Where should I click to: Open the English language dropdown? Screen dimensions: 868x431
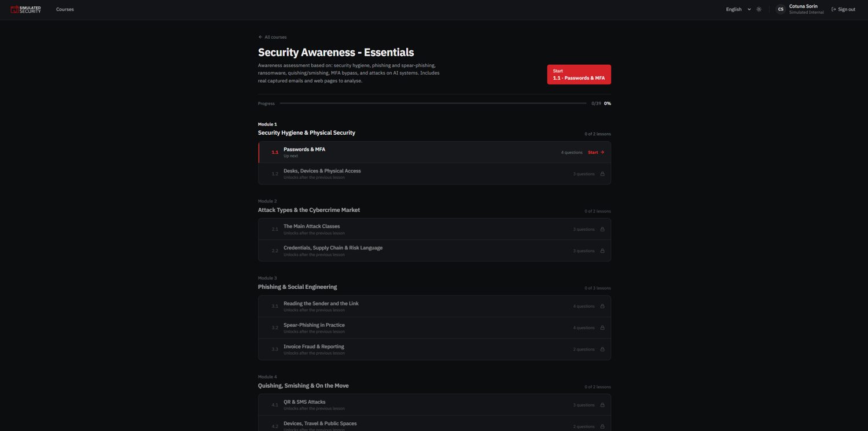pyautogui.click(x=738, y=9)
